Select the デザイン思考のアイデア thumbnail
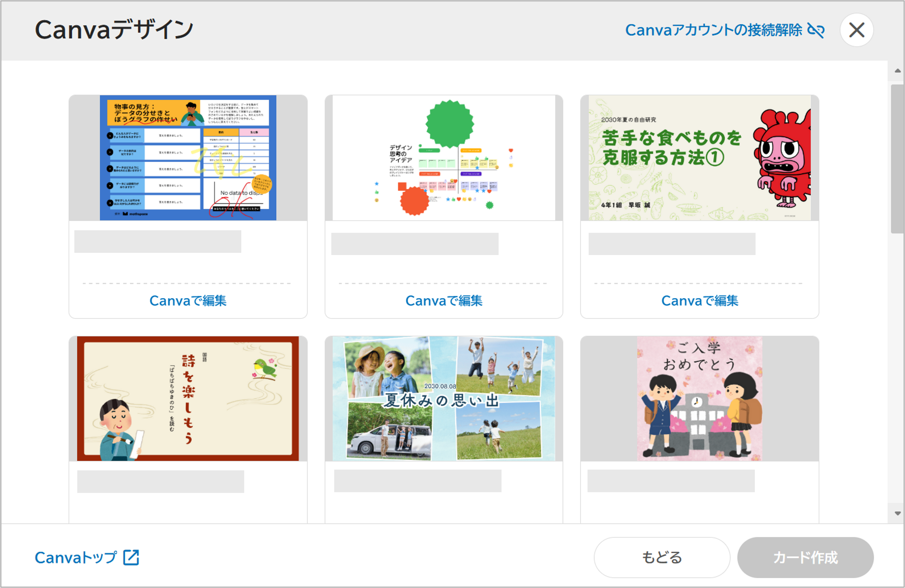Image resolution: width=905 pixels, height=588 pixels. [x=444, y=158]
